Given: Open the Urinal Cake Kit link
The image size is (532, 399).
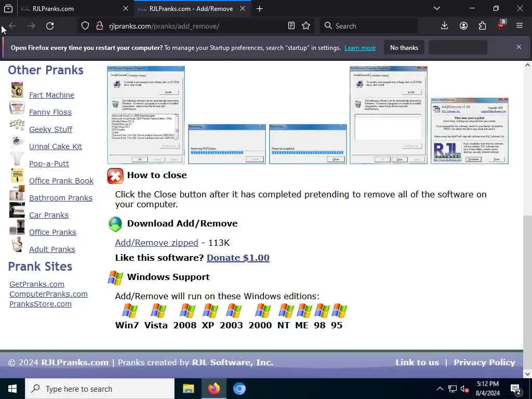Looking at the screenshot, I should [x=55, y=147].
